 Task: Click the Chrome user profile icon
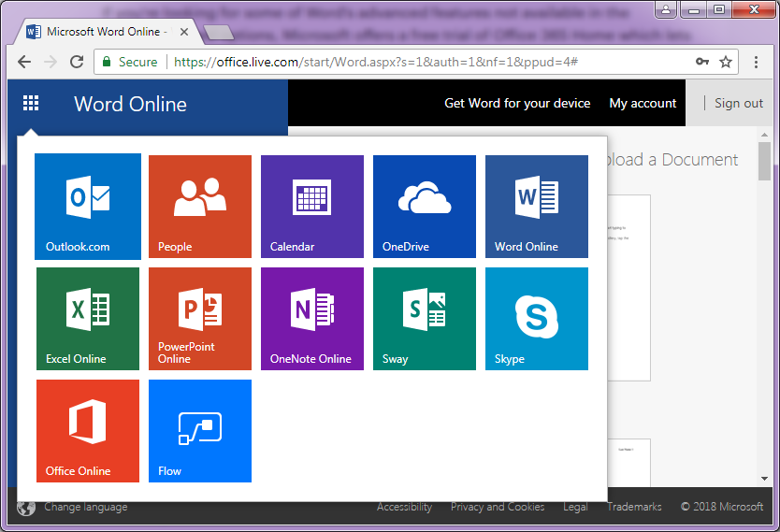[x=666, y=9]
